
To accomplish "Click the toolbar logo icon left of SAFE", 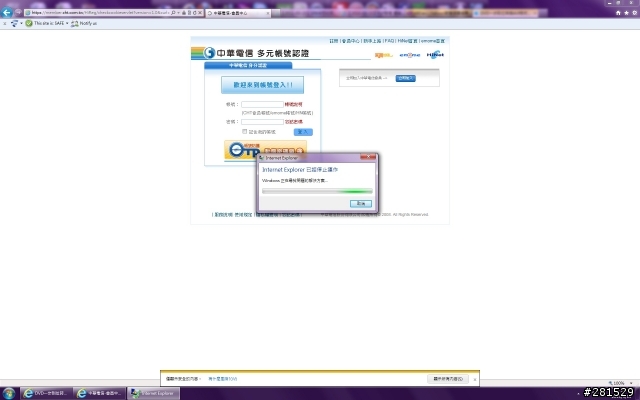I will click(x=14, y=24).
